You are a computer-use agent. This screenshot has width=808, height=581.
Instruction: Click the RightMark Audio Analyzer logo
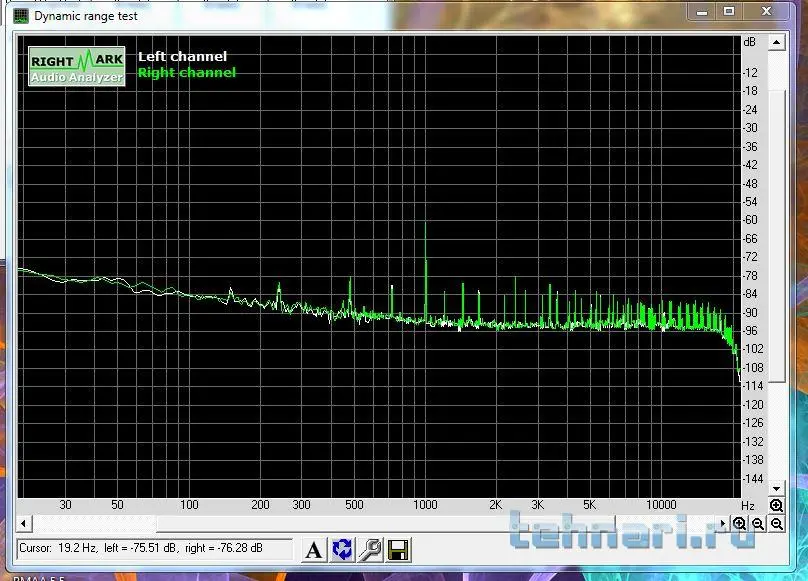click(x=77, y=66)
